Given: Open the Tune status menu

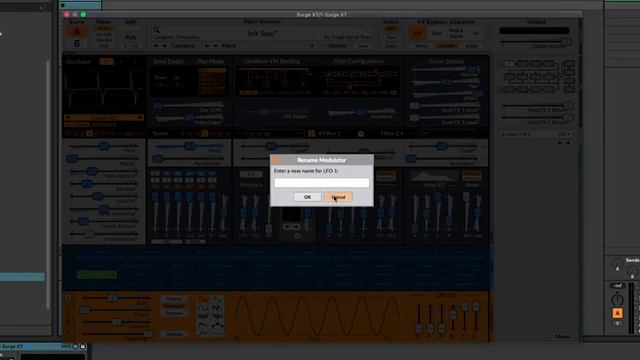Looking at the screenshot, I should pos(391,37).
